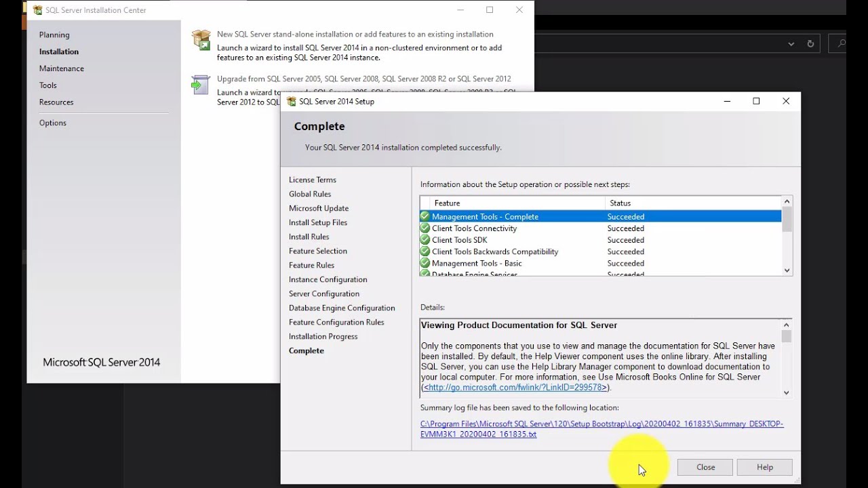The image size is (868, 488).
Task: Open Tools in Installation Center sidebar
Action: click(x=48, y=85)
